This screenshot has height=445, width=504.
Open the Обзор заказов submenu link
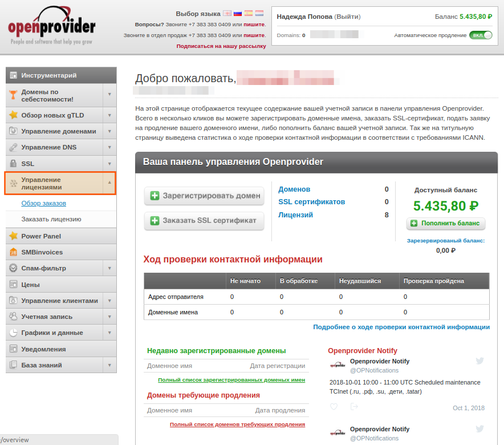click(44, 203)
